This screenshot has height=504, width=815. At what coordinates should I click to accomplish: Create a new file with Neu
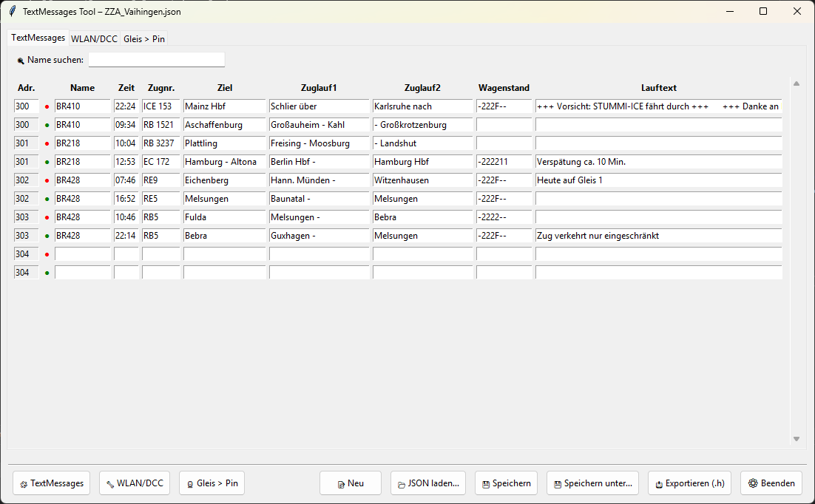(x=350, y=483)
